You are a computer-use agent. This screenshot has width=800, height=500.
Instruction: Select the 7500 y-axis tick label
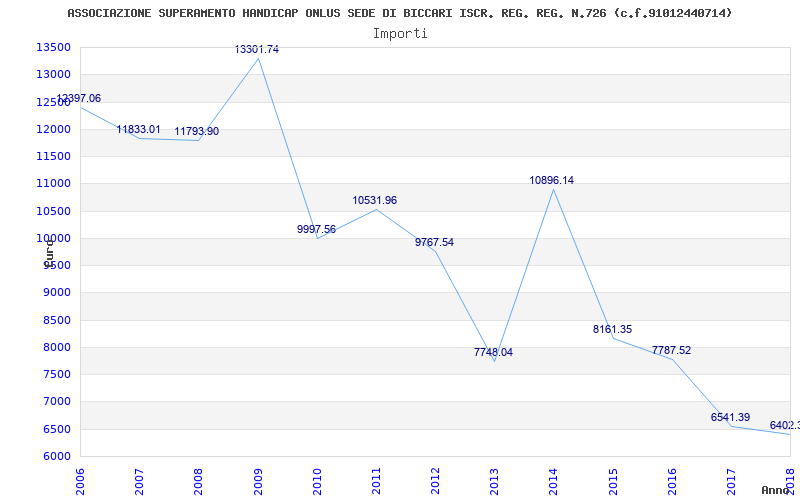[x=56, y=374]
